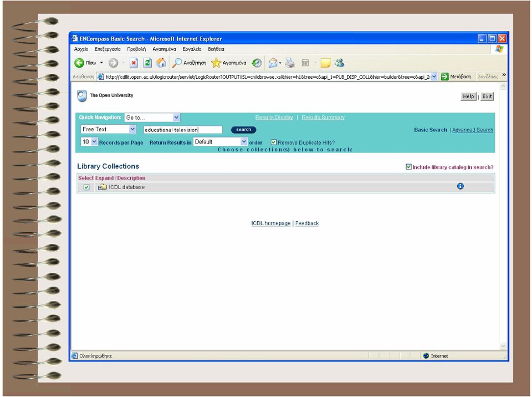
Task: Open the yellow Discuss note icon
Action: pos(325,63)
